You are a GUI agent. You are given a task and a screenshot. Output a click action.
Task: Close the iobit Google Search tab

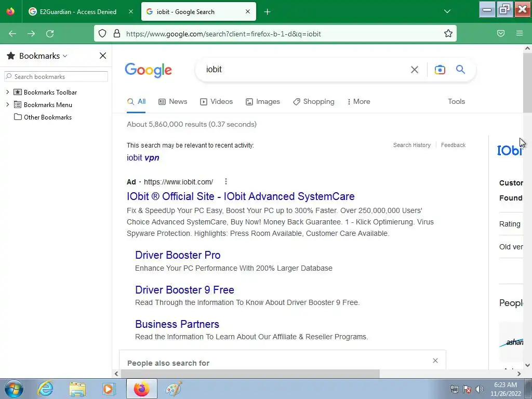[248, 11]
